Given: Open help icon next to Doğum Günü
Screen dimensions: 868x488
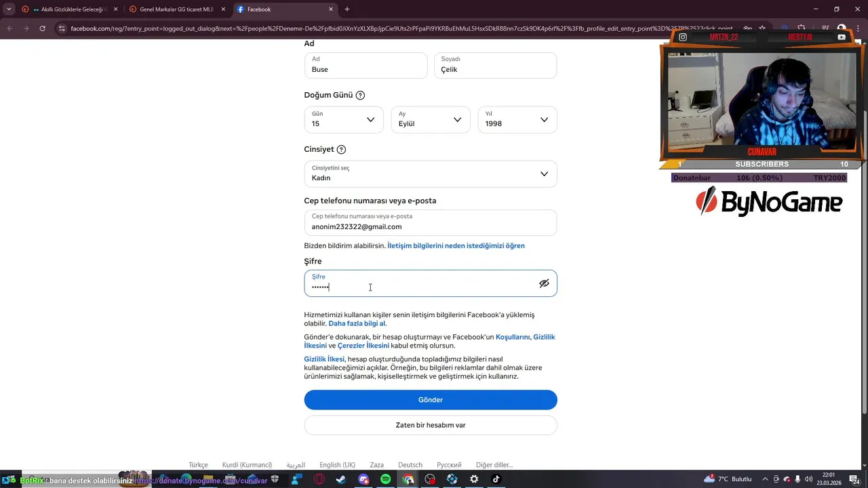Looking at the screenshot, I should point(360,96).
